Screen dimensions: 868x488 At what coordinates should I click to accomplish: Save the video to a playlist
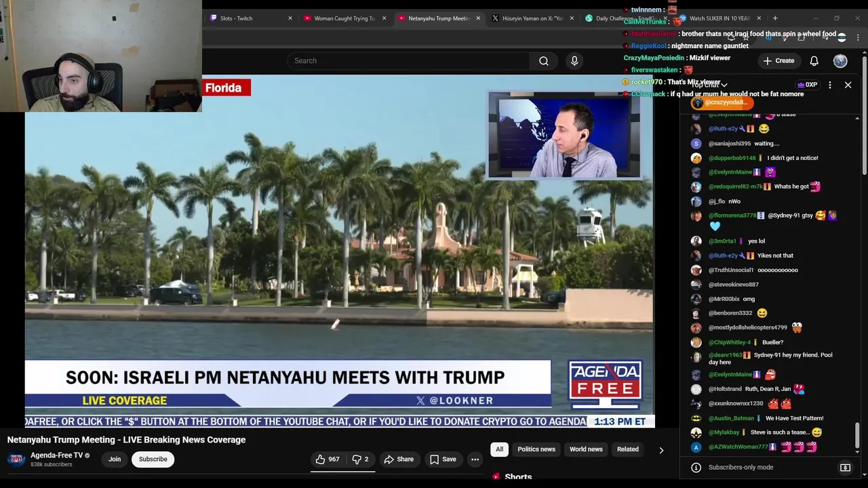pos(442,460)
